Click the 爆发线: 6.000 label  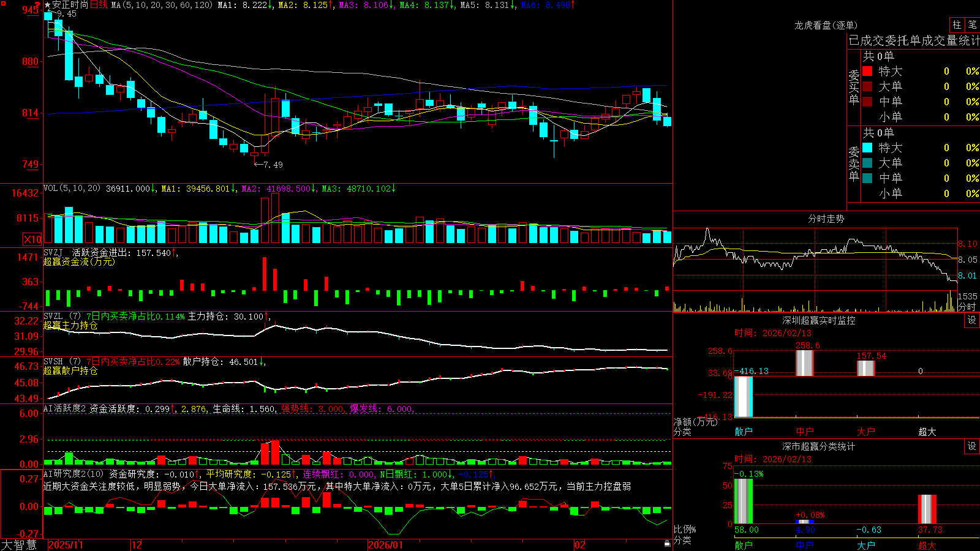pos(381,408)
